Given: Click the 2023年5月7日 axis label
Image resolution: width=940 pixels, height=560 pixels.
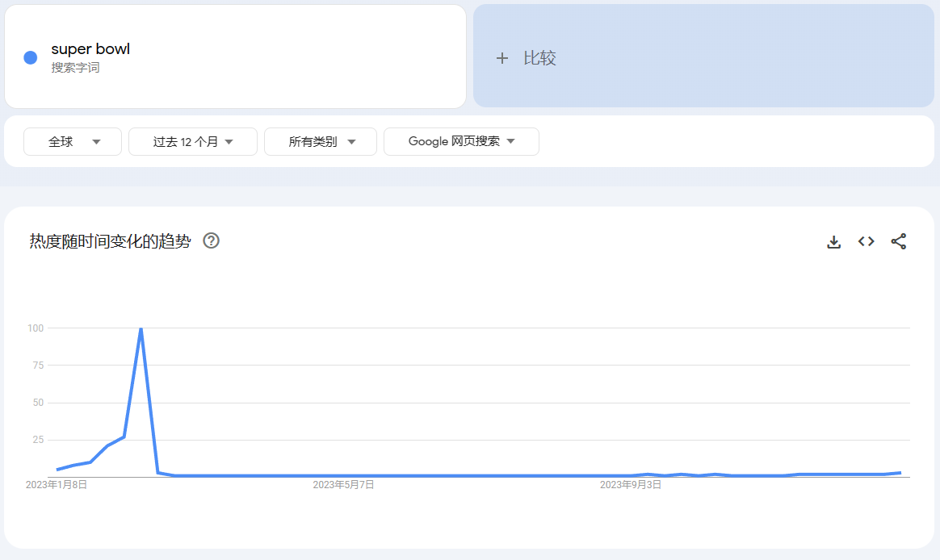Looking at the screenshot, I should click(x=343, y=484).
